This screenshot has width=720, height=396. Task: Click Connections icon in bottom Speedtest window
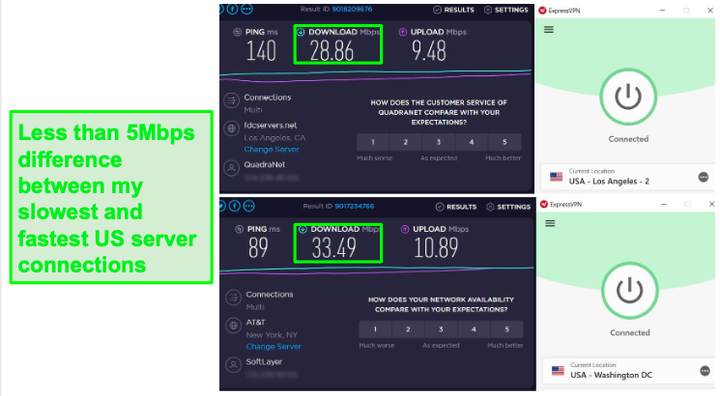(x=233, y=297)
